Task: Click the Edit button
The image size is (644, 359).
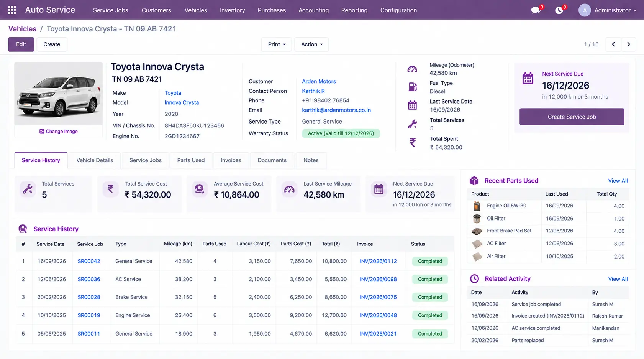Action: [21, 44]
